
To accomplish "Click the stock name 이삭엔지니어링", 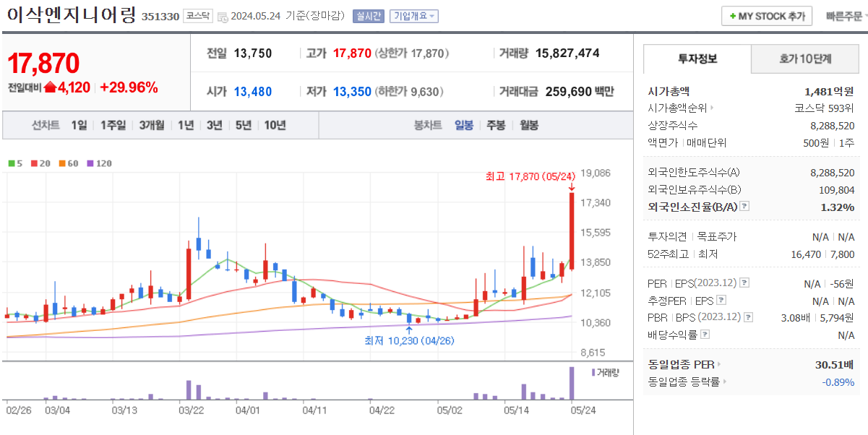I will pos(71,15).
